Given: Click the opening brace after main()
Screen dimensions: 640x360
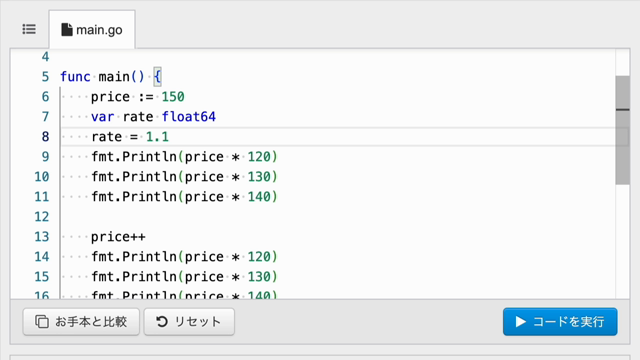Looking at the screenshot, I should pyautogui.click(x=158, y=77).
